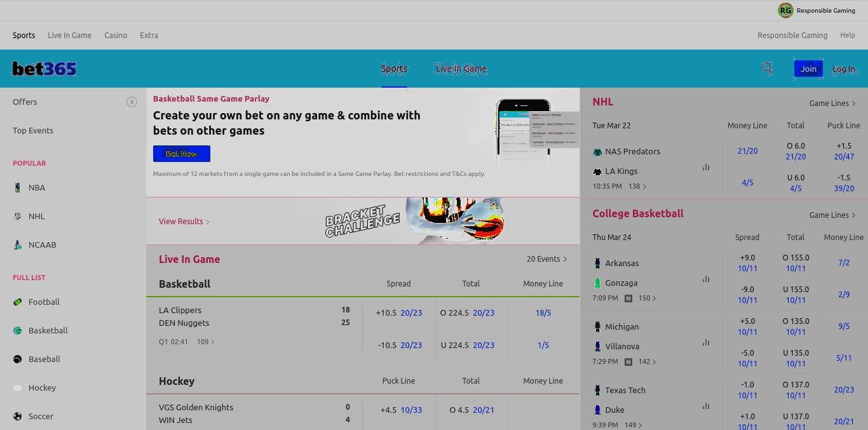Click the Hockey sidebar icon
This screenshot has width=868, height=430.
coord(17,387)
